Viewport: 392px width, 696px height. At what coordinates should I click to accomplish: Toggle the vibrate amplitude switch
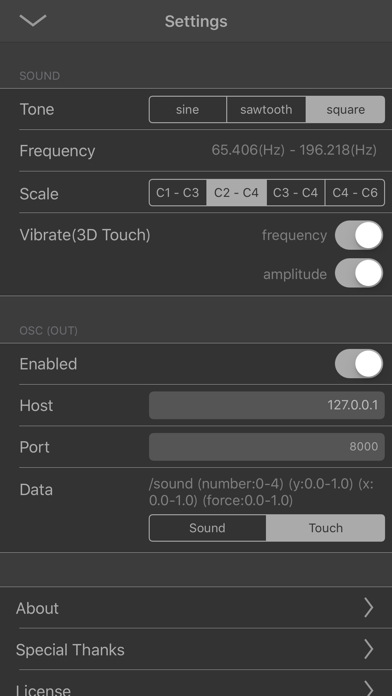click(359, 274)
